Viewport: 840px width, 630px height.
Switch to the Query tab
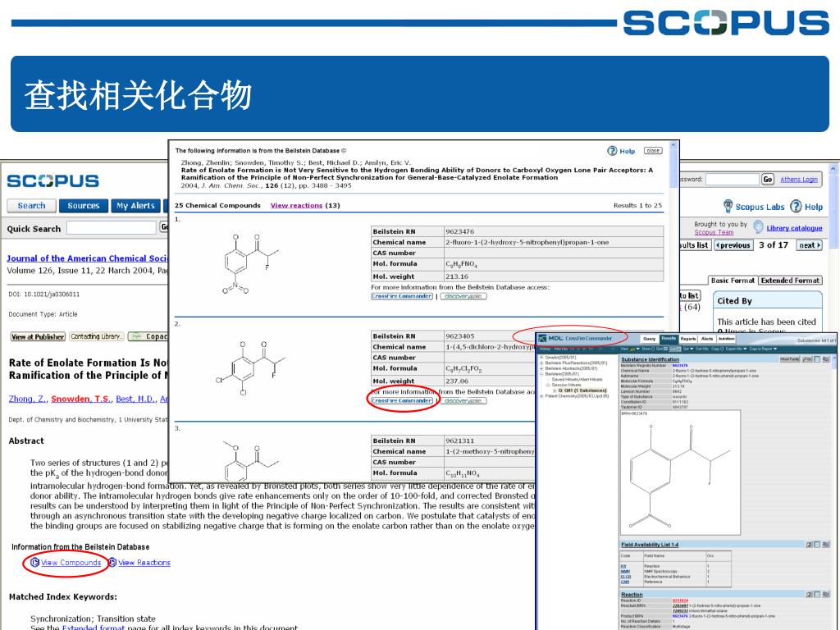(650, 339)
